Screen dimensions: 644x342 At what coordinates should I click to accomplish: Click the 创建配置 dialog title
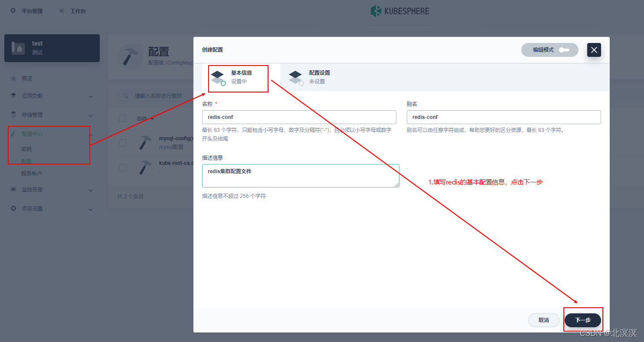(x=212, y=50)
